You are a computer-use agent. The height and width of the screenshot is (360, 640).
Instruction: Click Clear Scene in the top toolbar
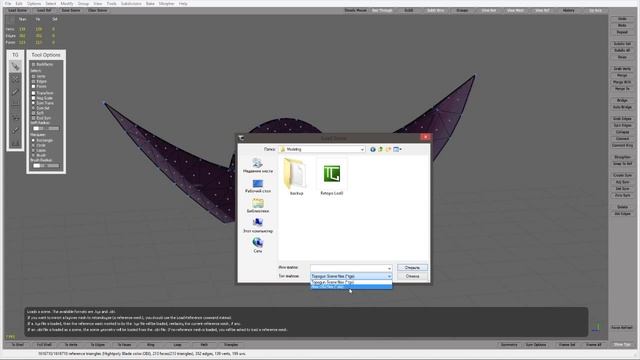pyautogui.click(x=98, y=10)
